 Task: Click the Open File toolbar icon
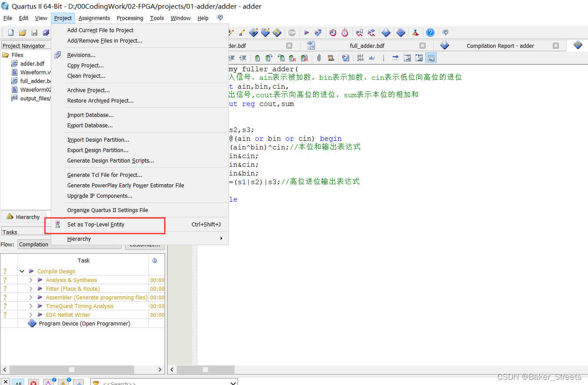pyautogui.click(x=23, y=33)
